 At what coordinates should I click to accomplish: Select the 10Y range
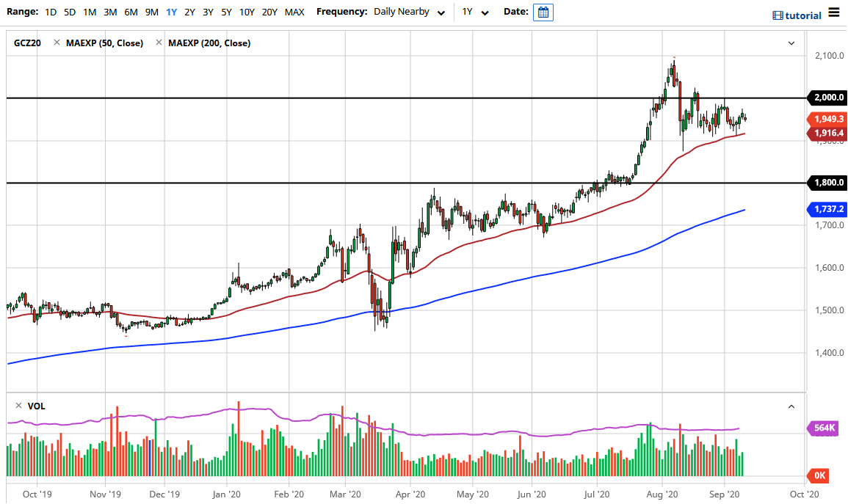(247, 12)
